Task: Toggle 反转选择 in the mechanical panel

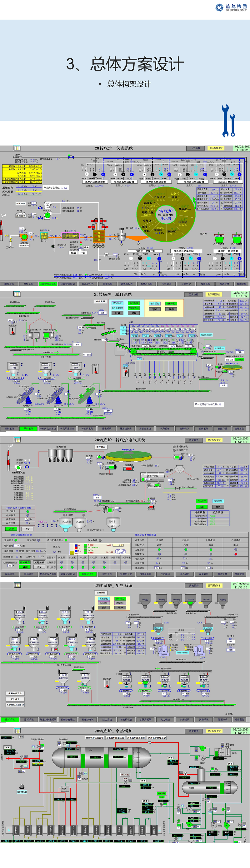Action: point(39,563)
